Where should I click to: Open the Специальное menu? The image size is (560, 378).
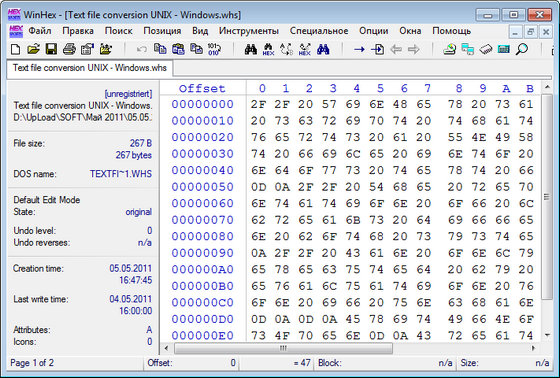319,31
